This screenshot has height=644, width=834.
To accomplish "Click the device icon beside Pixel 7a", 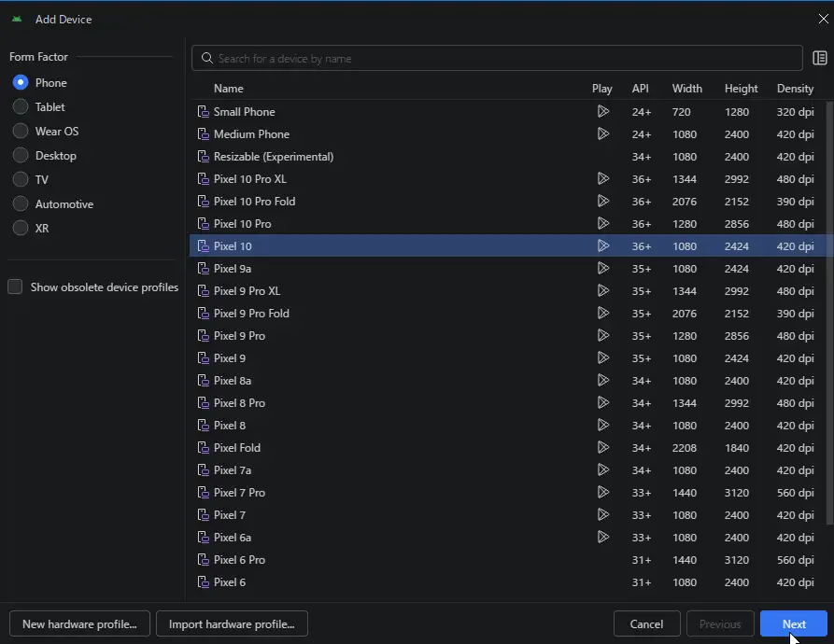I will click(x=204, y=469).
